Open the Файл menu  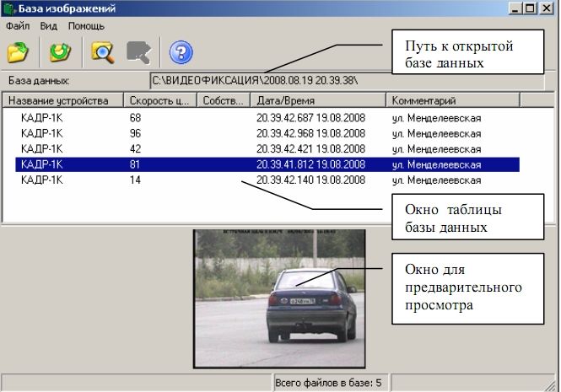(x=17, y=26)
